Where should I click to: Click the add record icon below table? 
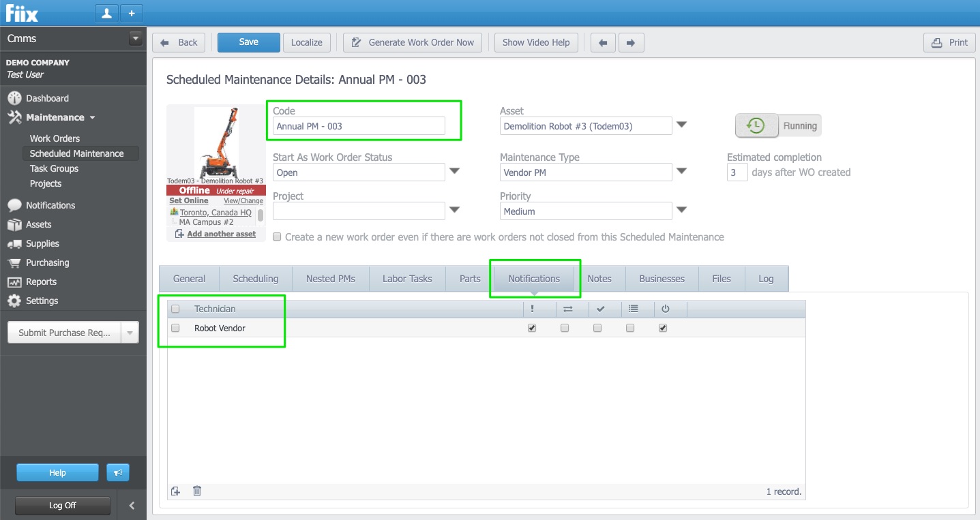(x=176, y=491)
